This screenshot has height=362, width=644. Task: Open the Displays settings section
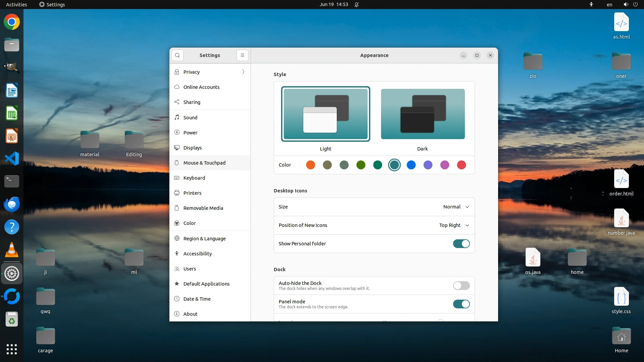point(193,148)
